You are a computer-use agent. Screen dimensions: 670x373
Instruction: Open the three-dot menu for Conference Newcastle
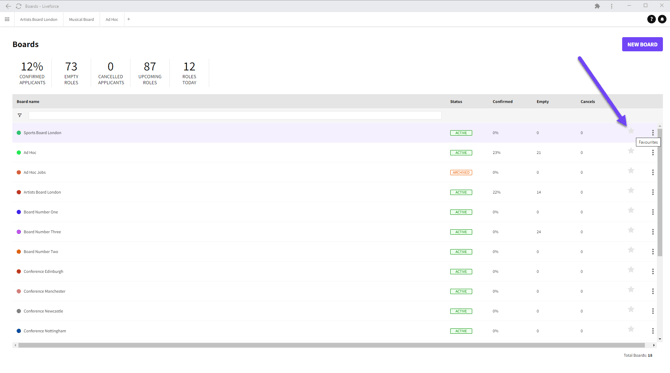pyautogui.click(x=653, y=311)
